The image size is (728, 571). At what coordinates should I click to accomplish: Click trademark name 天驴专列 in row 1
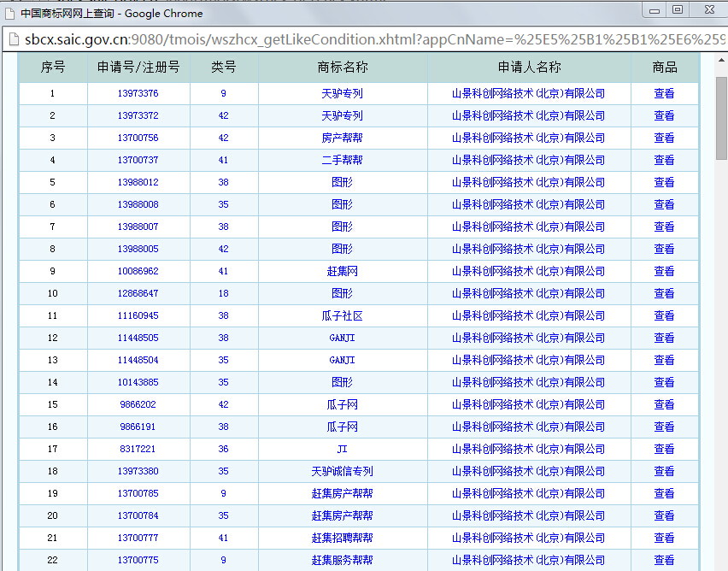pos(342,93)
